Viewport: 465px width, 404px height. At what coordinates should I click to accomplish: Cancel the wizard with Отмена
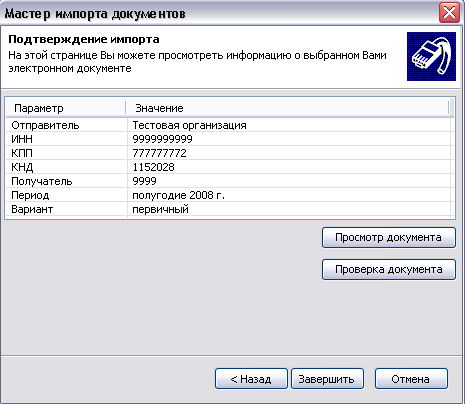pyautogui.click(x=411, y=379)
